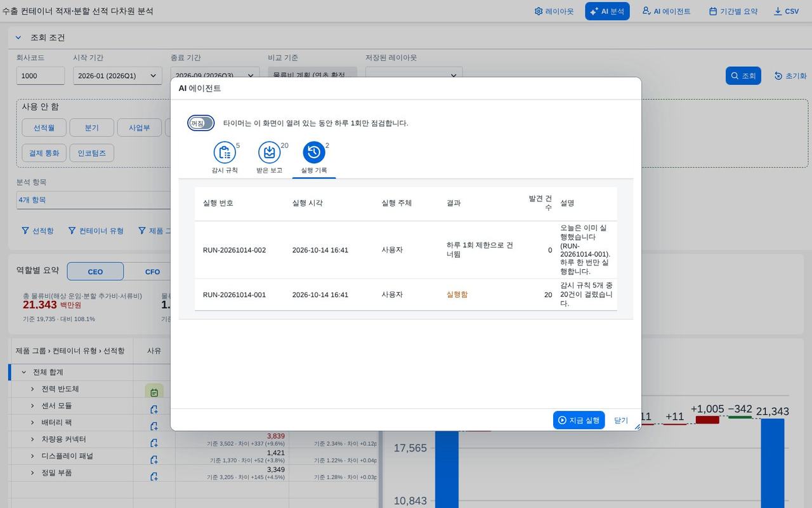This screenshot has width=812, height=508.
Task: Collapse the 조회 조건 section
Action: (18, 37)
